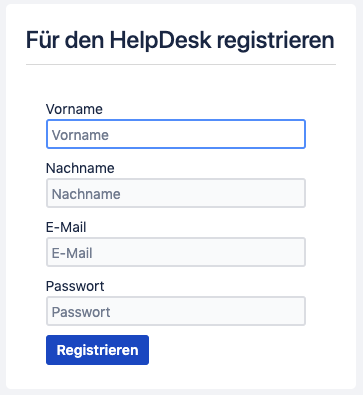Click the gray E-Mail placeholder text
This screenshot has height=395, width=363.
click(x=72, y=253)
